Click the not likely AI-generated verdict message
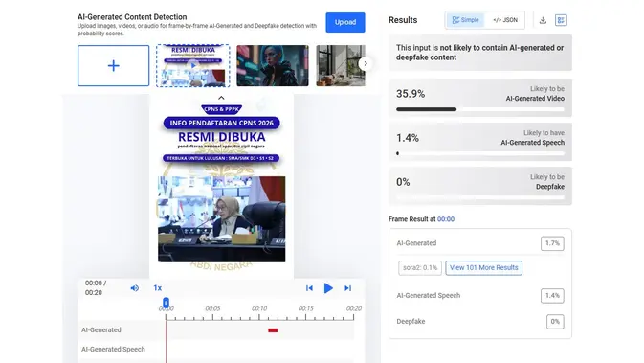The width and height of the screenshot is (644, 363). (480, 53)
